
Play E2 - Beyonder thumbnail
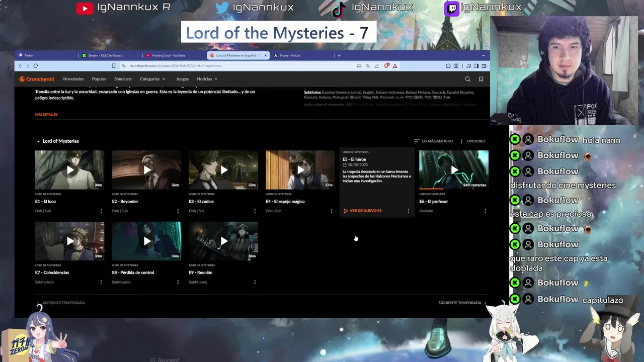(146, 170)
